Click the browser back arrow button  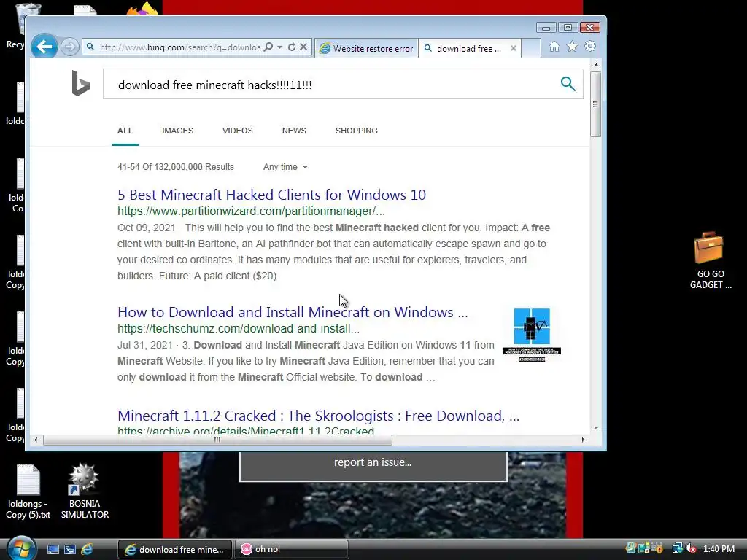tap(44, 47)
